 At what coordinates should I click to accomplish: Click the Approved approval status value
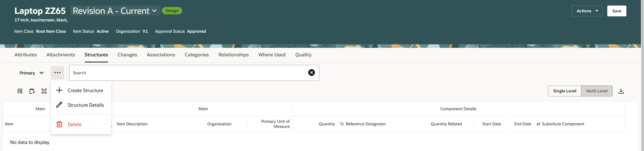[x=196, y=31]
